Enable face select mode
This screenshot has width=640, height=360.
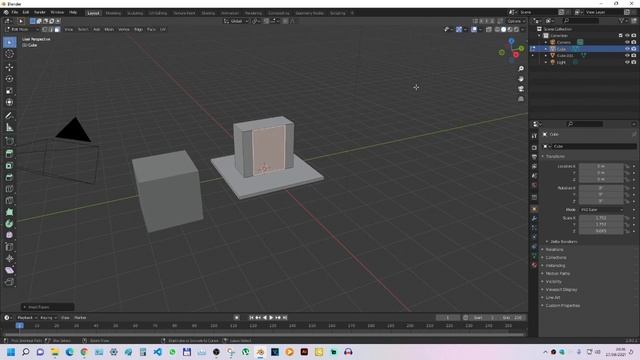coord(57,29)
